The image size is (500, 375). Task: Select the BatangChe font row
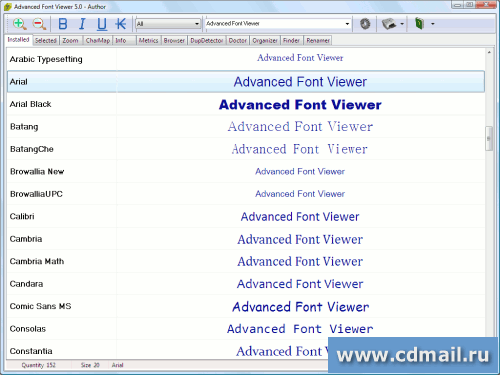click(246, 149)
